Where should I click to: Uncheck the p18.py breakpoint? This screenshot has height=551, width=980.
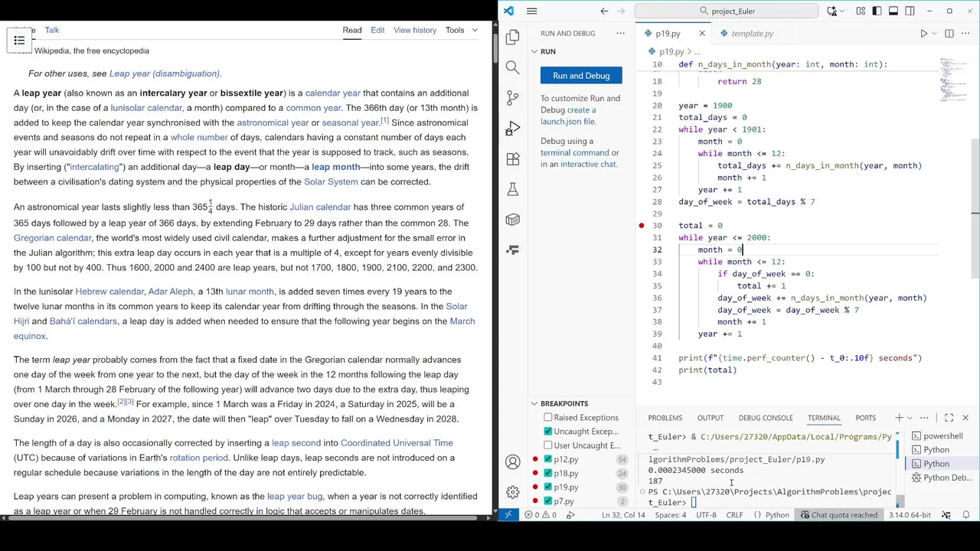[x=548, y=473]
